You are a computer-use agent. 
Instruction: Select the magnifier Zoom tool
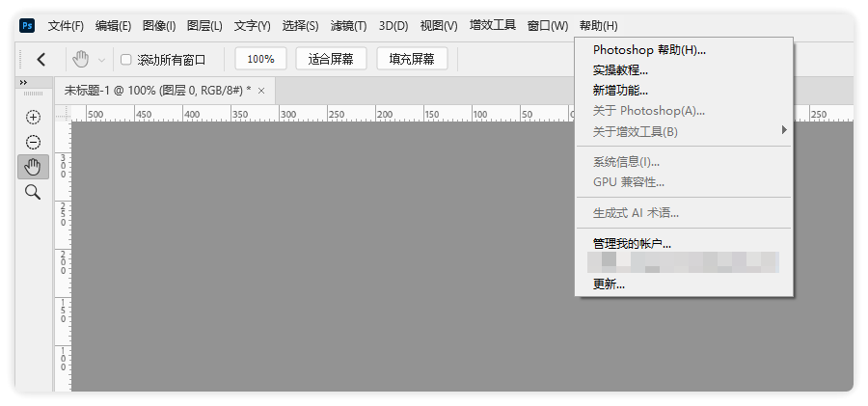pos(33,192)
